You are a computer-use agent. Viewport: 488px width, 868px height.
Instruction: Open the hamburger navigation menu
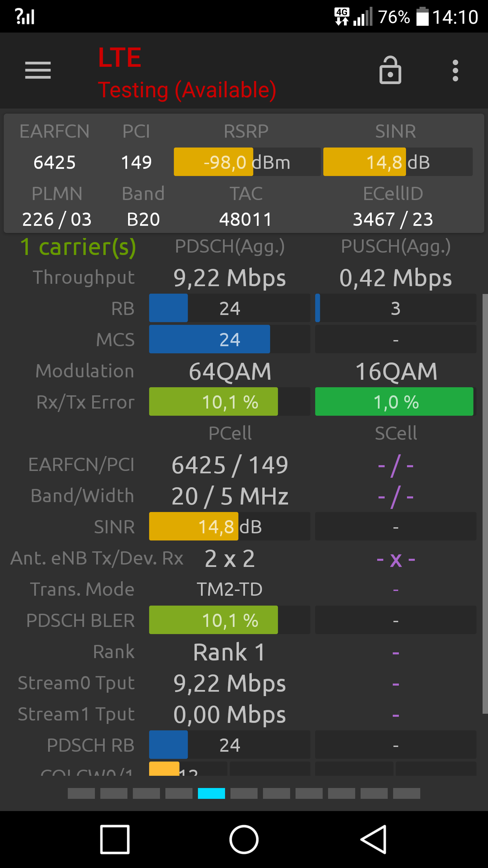38,70
